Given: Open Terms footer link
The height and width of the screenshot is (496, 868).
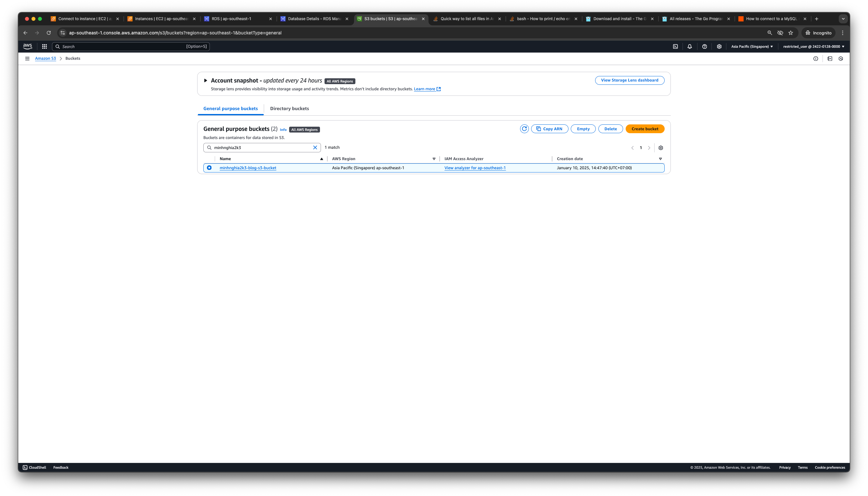Looking at the screenshot, I should 803,467.
